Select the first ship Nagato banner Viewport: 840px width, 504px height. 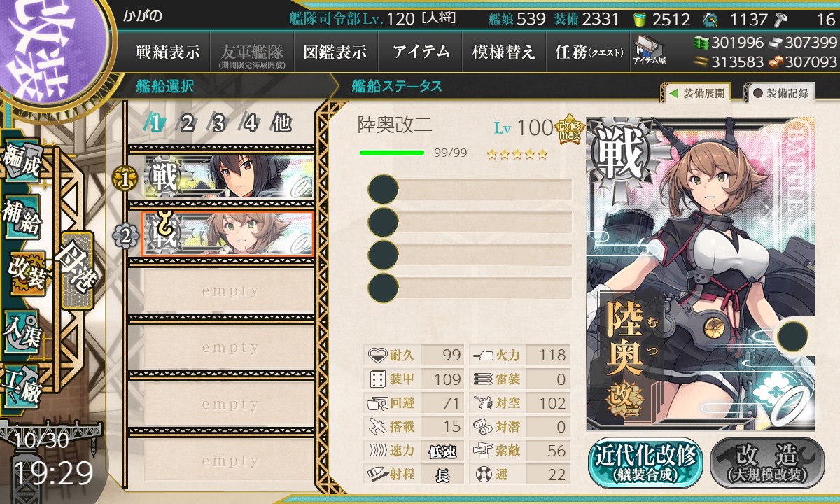pyautogui.click(x=229, y=176)
